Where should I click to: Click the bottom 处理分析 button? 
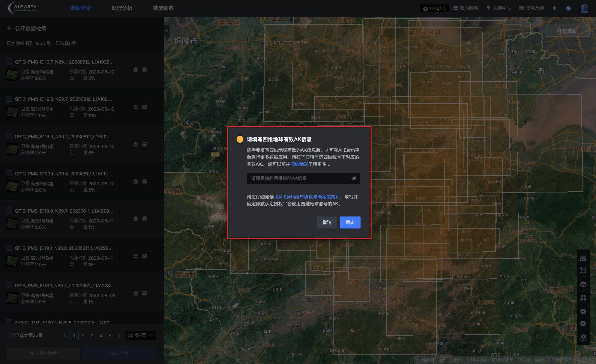pos(120,353)
